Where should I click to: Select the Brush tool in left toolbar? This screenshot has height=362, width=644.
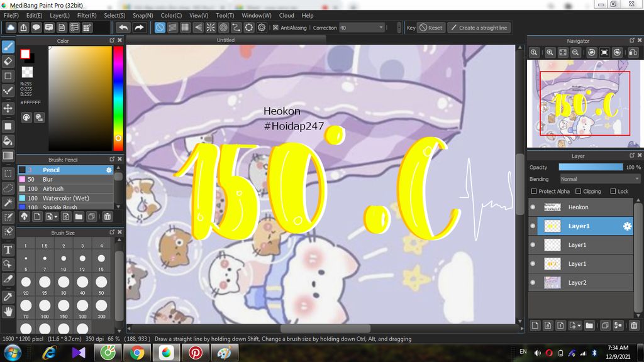point(8,47)
